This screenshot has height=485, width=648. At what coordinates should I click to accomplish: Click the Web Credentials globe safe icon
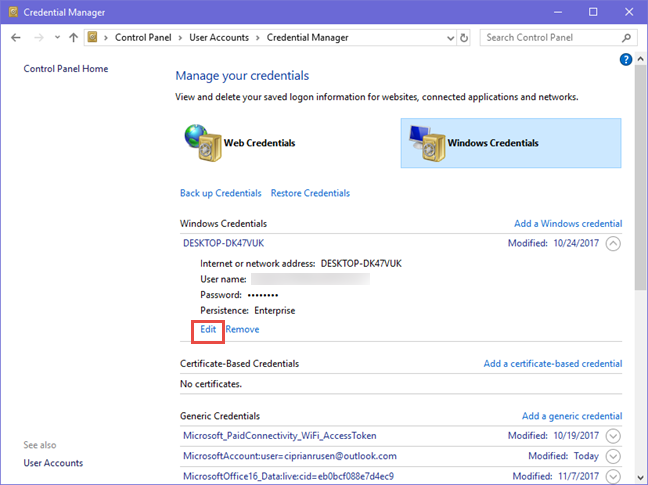coord(203,143)
